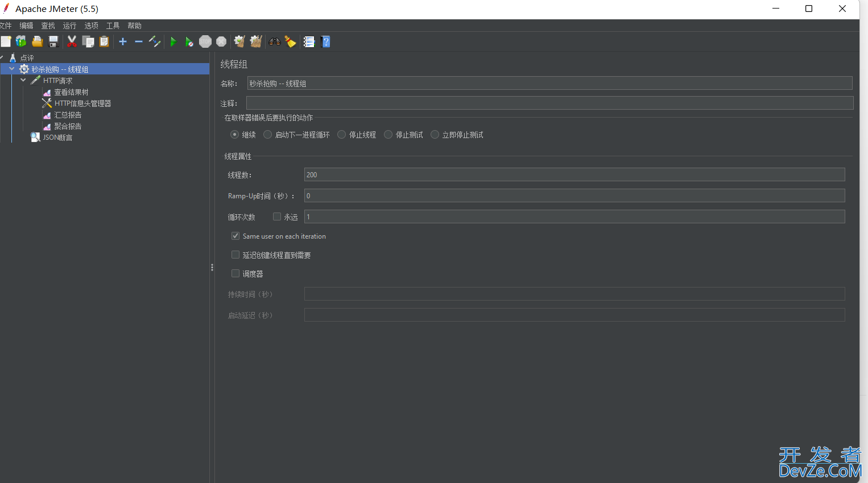This screenshot has height=483, width=868.
Task: Open Search with binoculars icon
Action: pos(275,41)
